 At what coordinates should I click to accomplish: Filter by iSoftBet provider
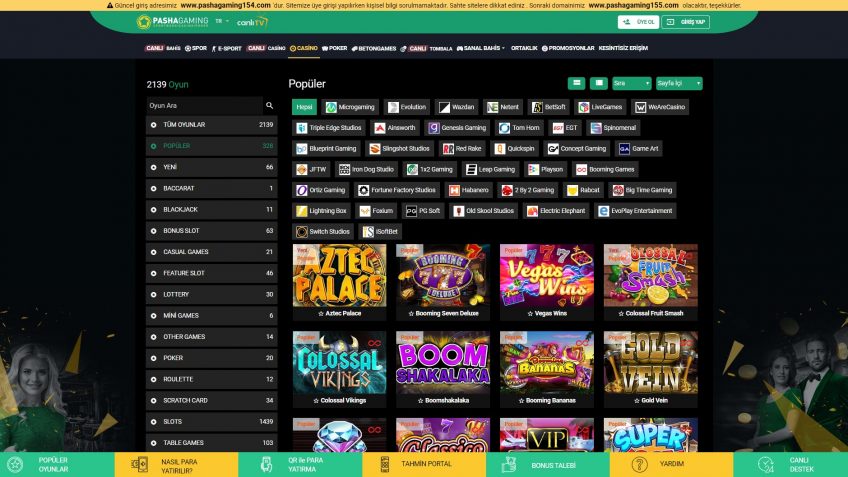coord(380,231)
